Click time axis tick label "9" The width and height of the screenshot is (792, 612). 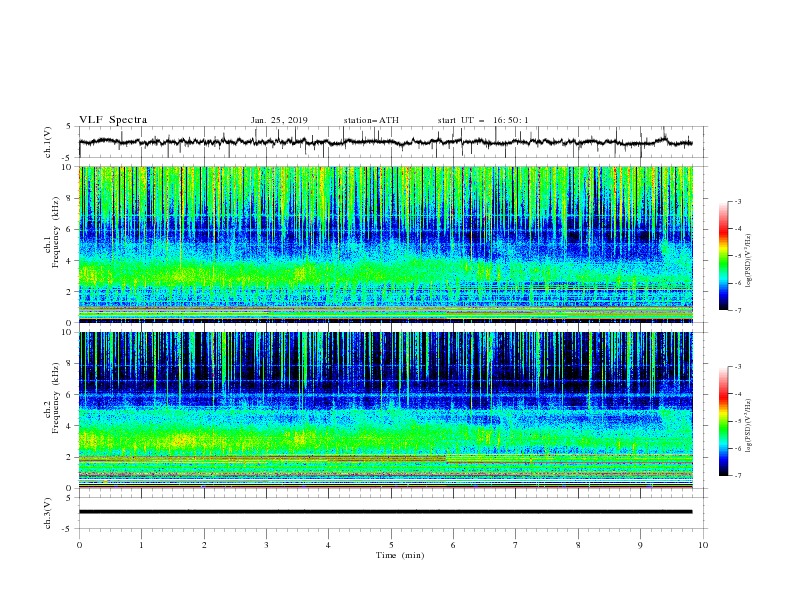[x=640, y=545]
